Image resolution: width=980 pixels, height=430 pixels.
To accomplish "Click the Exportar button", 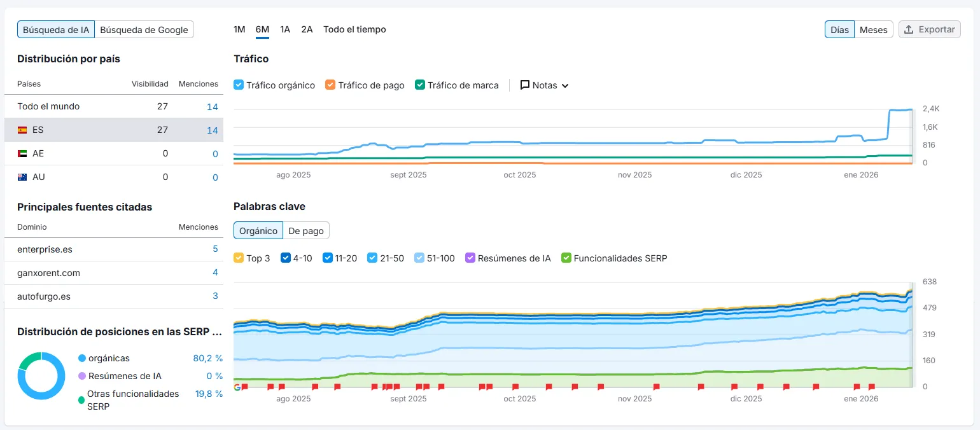I will point(930,29).
